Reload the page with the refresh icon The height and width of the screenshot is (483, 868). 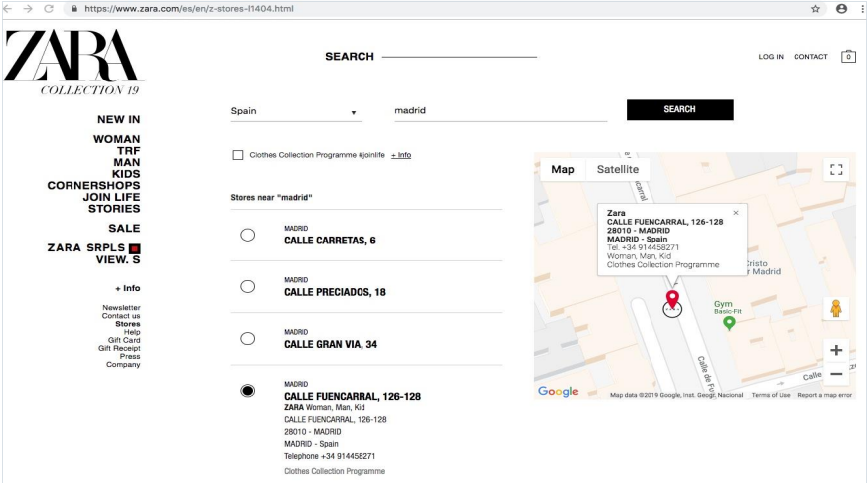click(x=49, y=9)
